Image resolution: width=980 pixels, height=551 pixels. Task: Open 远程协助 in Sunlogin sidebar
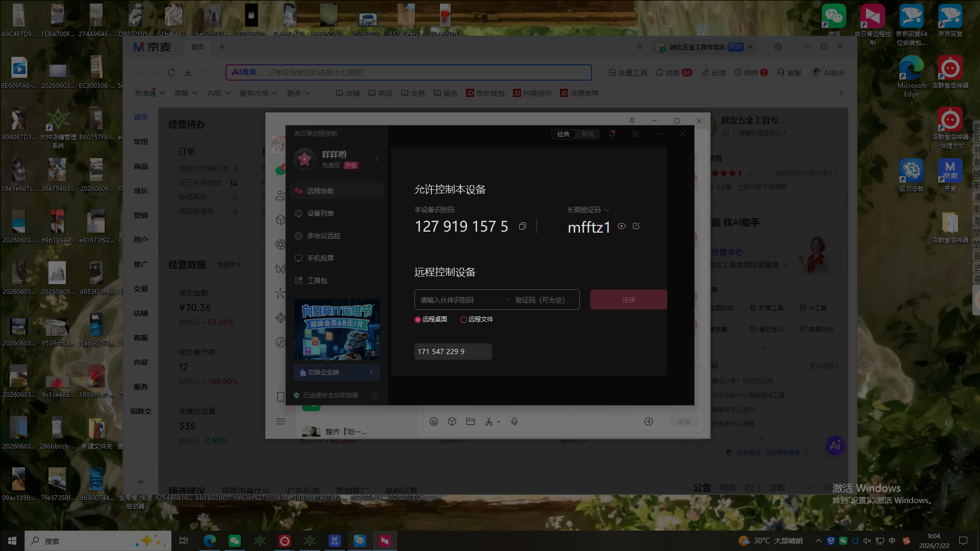pos(337,191)
